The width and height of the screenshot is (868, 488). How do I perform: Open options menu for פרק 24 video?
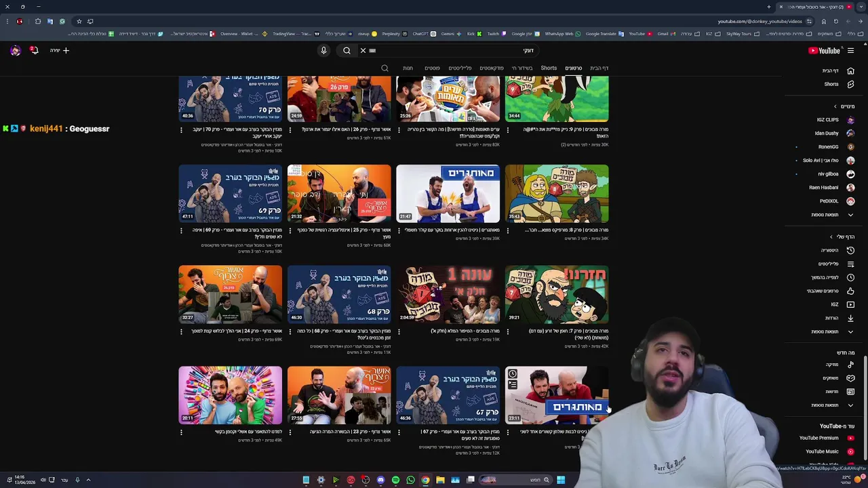tap(181, 331)
